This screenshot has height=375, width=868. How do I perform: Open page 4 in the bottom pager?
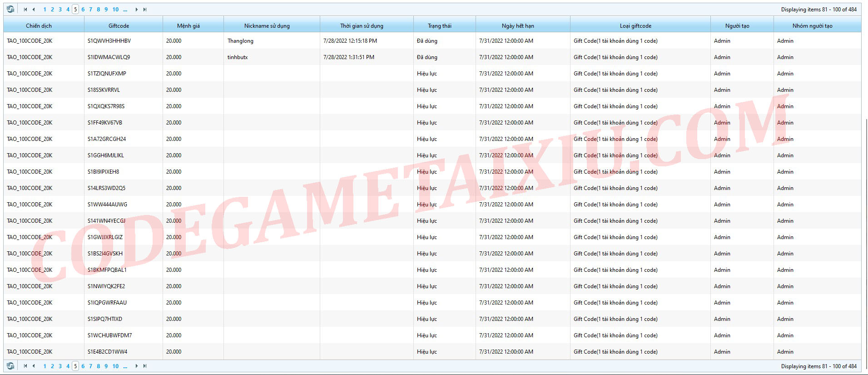(x=68, y=366)
